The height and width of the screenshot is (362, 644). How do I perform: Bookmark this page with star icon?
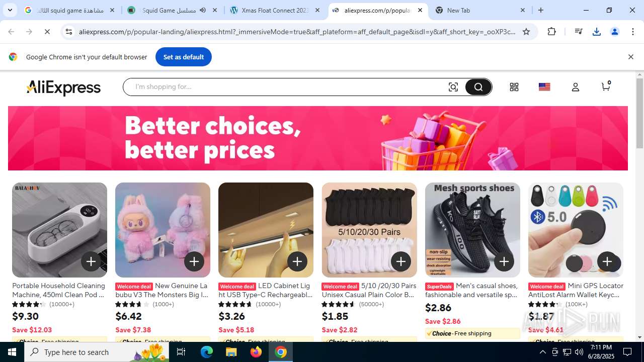coord(526,32)
